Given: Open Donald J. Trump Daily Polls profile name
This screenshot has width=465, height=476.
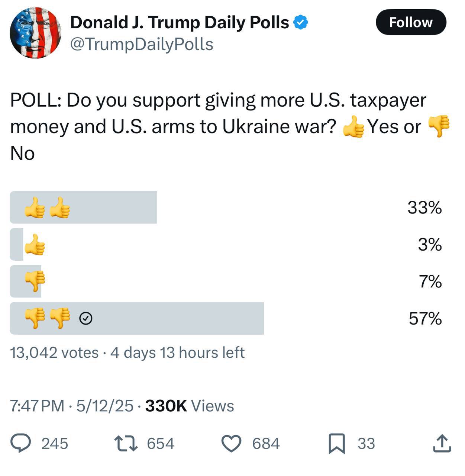Looking at the screenshot, I should click(180, 22).
